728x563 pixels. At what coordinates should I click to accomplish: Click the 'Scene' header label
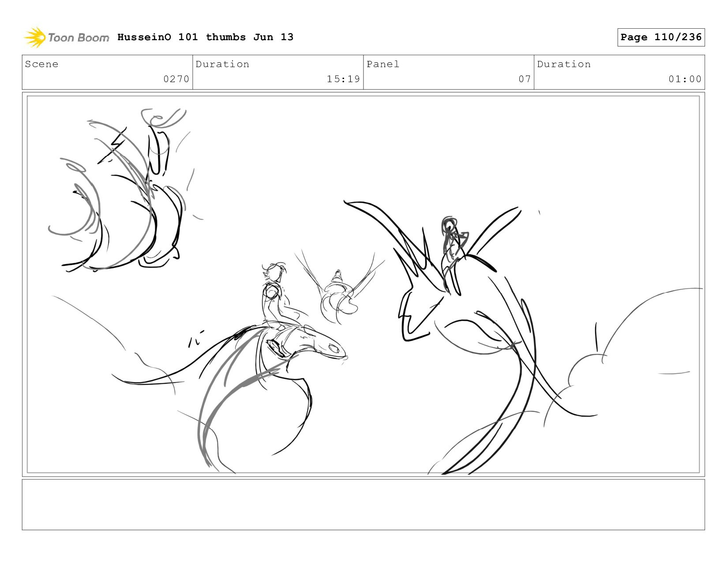(41, 64)
